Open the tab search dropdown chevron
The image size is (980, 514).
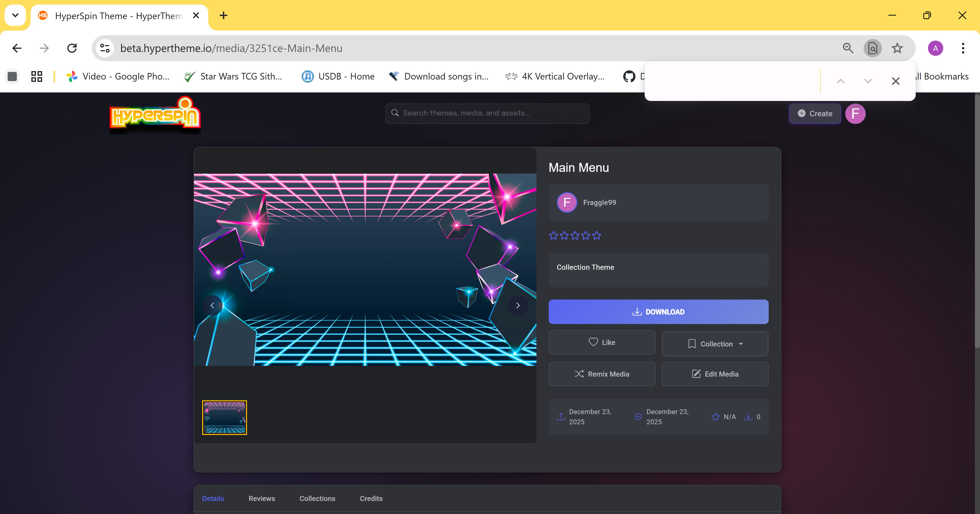(x=15, y=15)
